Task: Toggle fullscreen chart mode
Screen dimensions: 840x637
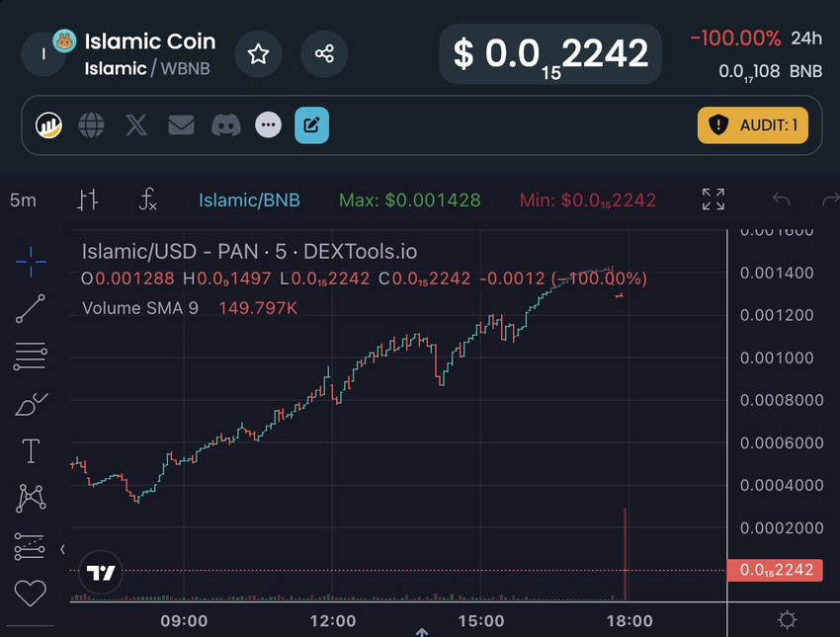Action: click(x=714, y=199)
